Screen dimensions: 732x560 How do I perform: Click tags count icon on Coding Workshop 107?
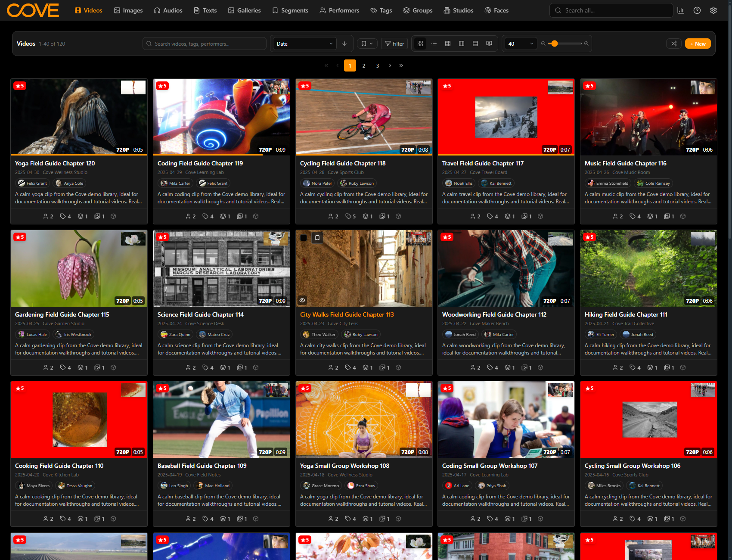493,519
